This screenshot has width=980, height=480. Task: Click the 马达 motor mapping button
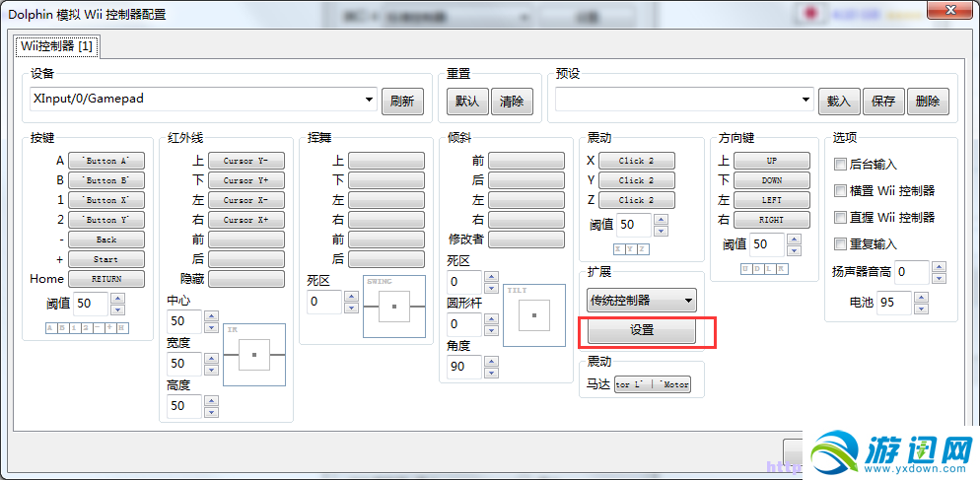(653, 385)
